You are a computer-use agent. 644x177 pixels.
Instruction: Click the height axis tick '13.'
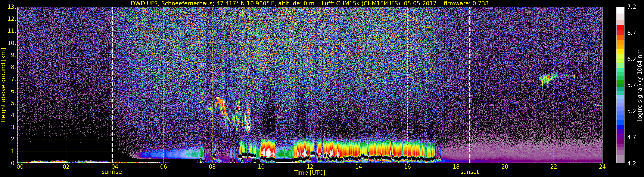(12, 7)
